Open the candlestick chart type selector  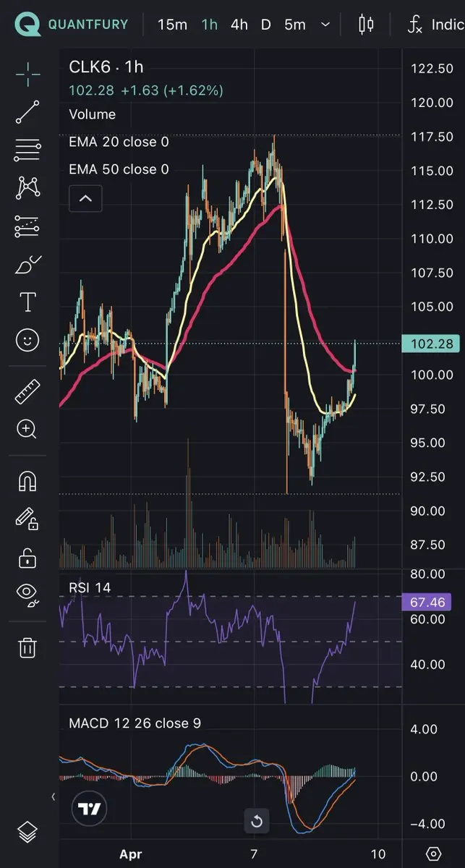(x=367, y=25)
